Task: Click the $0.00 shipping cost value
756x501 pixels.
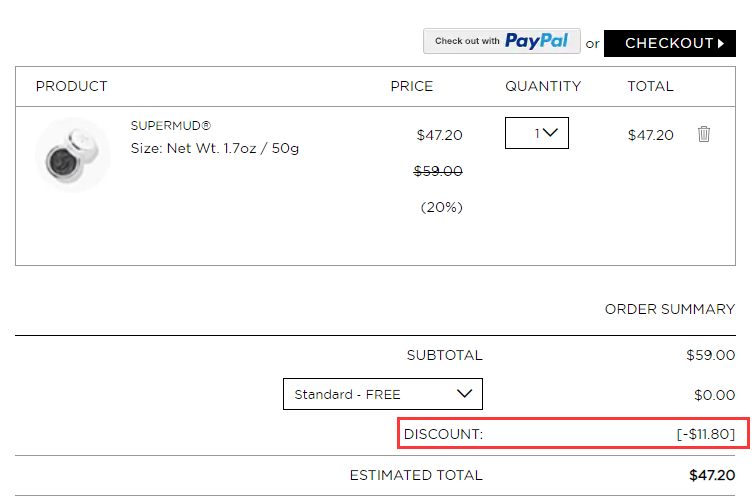Action: (x=715, y=395)
